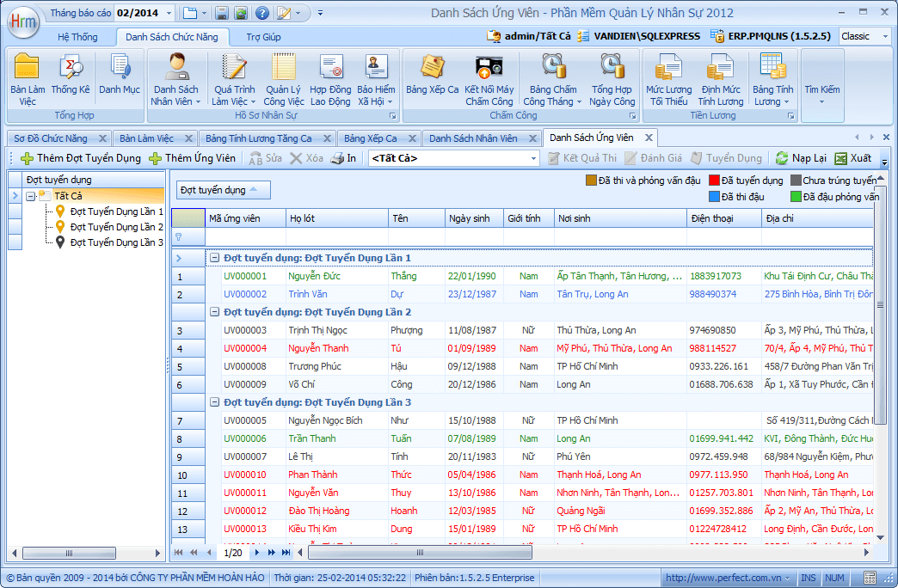Expand the Tháng báo cáo month dropdown
This screenshot has width=898, height=588.
tap(168, 13)
